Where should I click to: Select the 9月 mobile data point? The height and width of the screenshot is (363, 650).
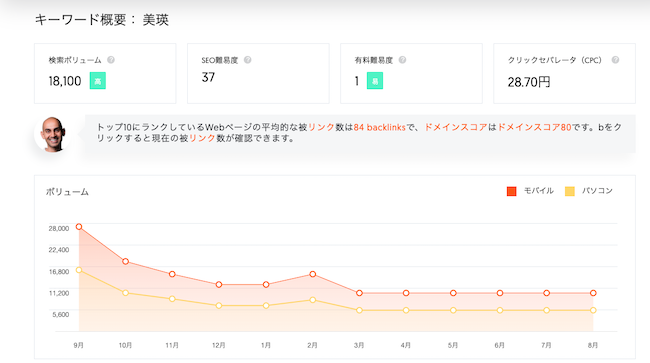[79, 227]
